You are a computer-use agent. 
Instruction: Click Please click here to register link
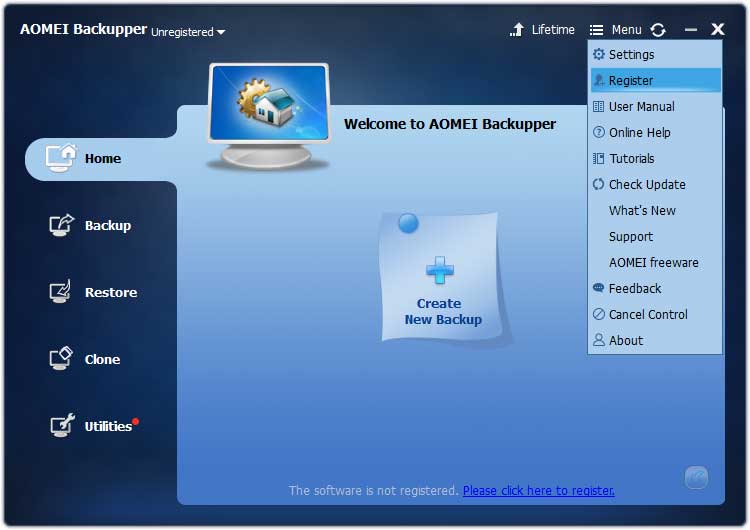point(539,491)
